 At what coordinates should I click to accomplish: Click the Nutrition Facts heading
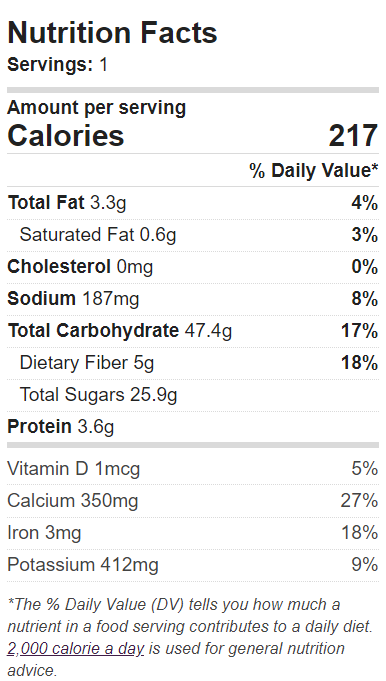(x=112, y=33)
